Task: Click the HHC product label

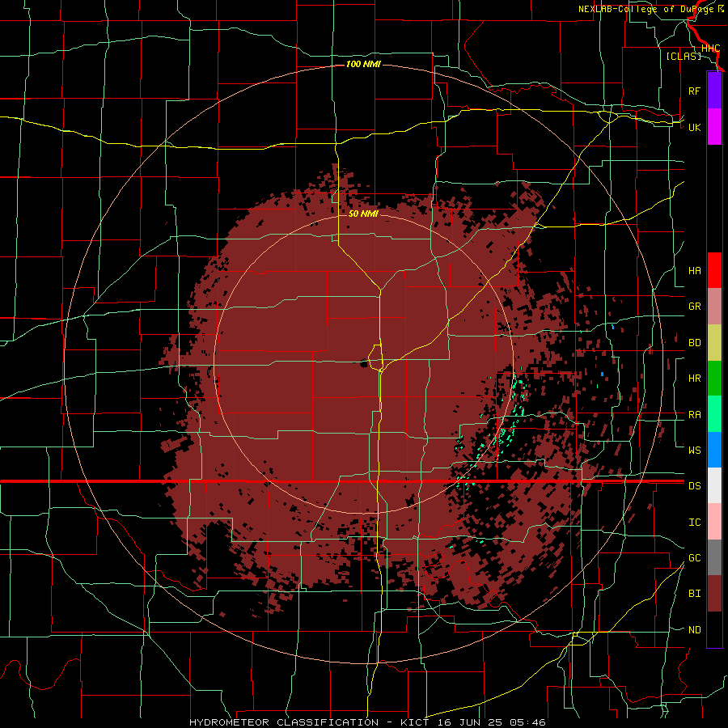Action: point(710,49)
